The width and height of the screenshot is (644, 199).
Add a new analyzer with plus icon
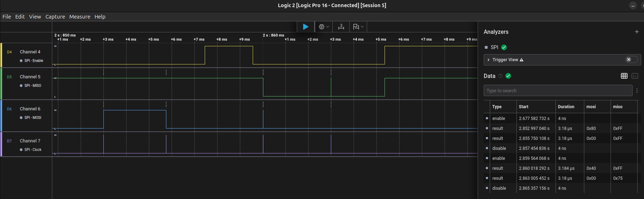pyautogui.click(x=637, y=32)
